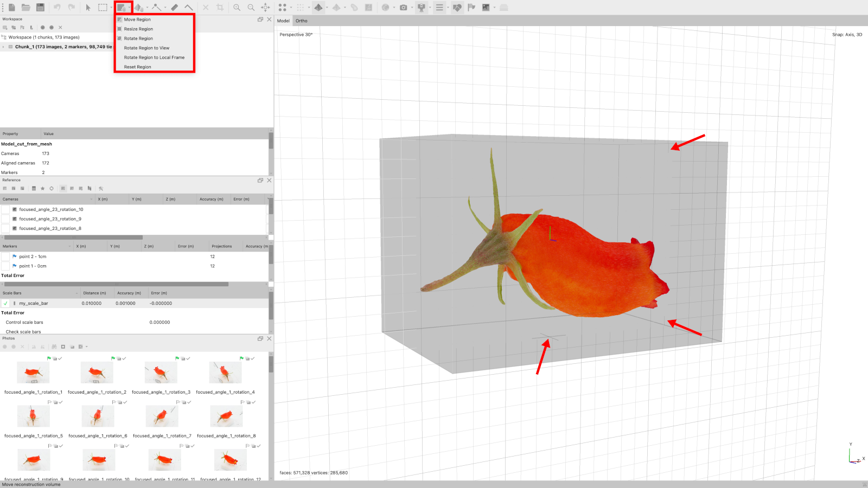The width and height of the screenshot is (868, 488).
Task: Open the model view mode dropdown arrow
Action: tap(327, 8)
